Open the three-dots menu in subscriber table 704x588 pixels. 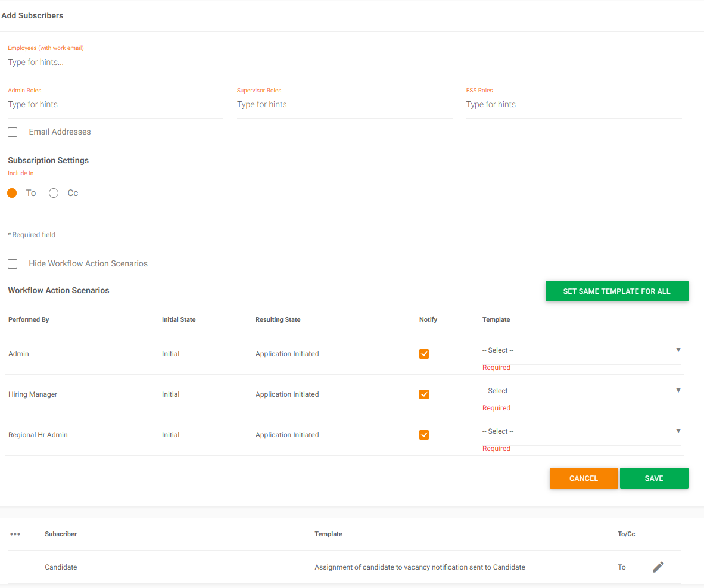(x=15, y=534)
